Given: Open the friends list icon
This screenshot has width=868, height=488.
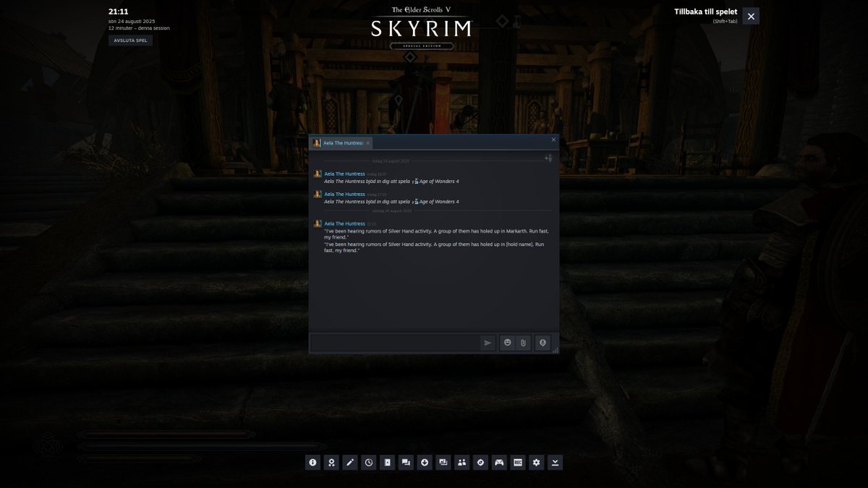Looking at the screenshot, I should [x=462, y=463].
